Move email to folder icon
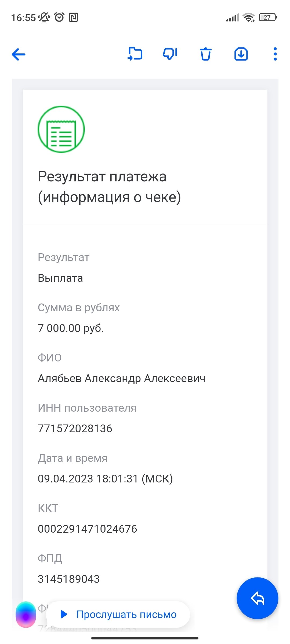Viewport: 290px width, 644px height. coord(135,54)
